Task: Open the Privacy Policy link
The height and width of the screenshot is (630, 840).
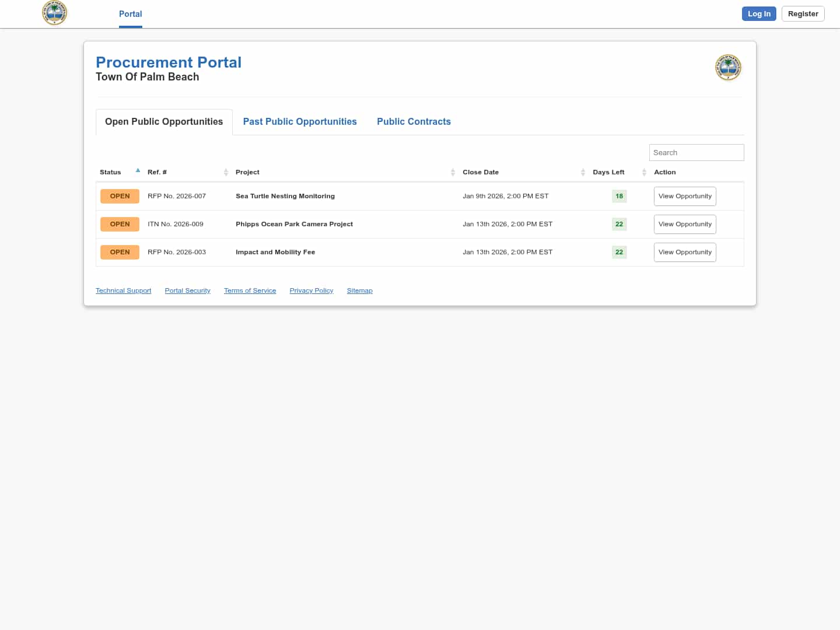Action: 311,290
